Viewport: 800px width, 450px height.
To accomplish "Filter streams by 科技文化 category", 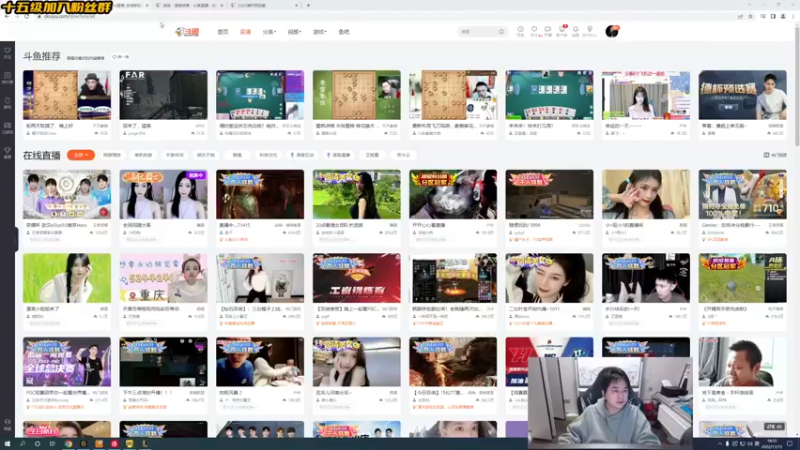I will click(x=268, y=155).
